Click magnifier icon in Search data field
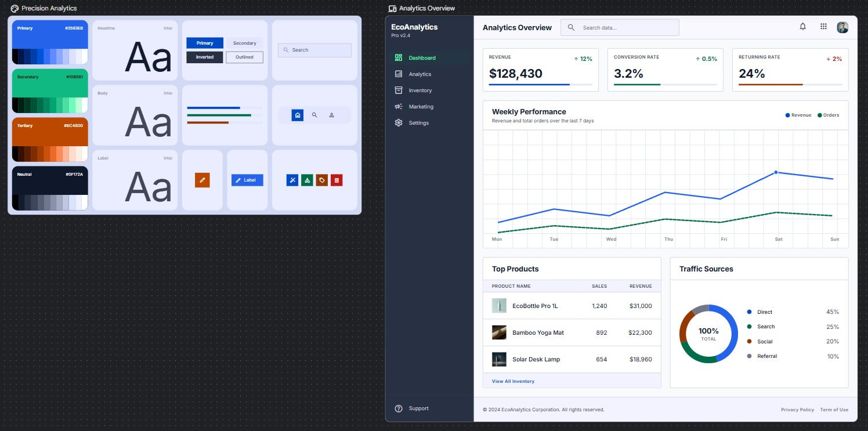Image resolution: width=868 pixels, height=431 pixels. tap(571, 27)
